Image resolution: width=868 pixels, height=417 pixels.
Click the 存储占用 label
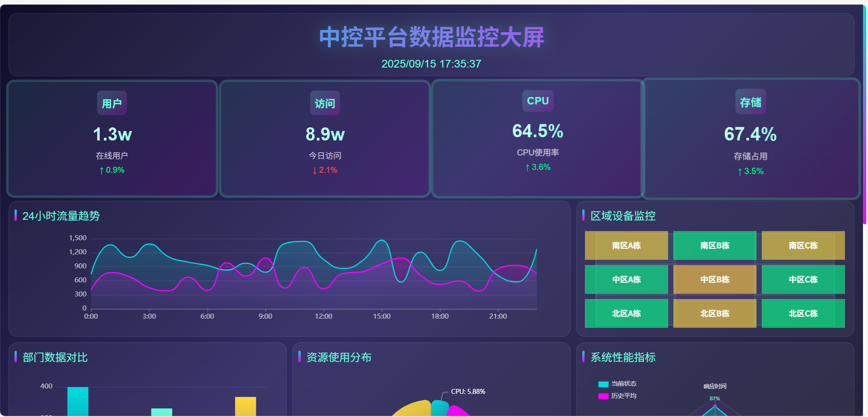751,156
